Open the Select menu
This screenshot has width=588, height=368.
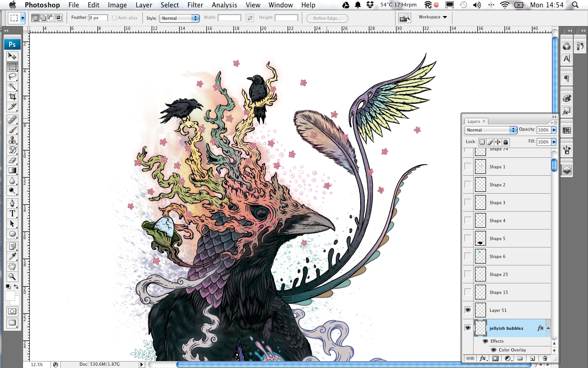click(x=170, y=5)
